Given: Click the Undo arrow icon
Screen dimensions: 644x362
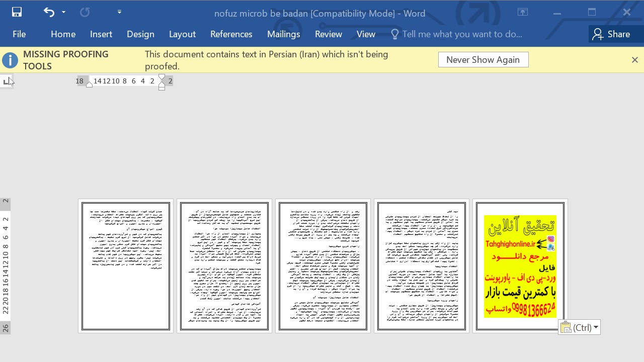Looking at the screenshot, I should coord(49,12).
